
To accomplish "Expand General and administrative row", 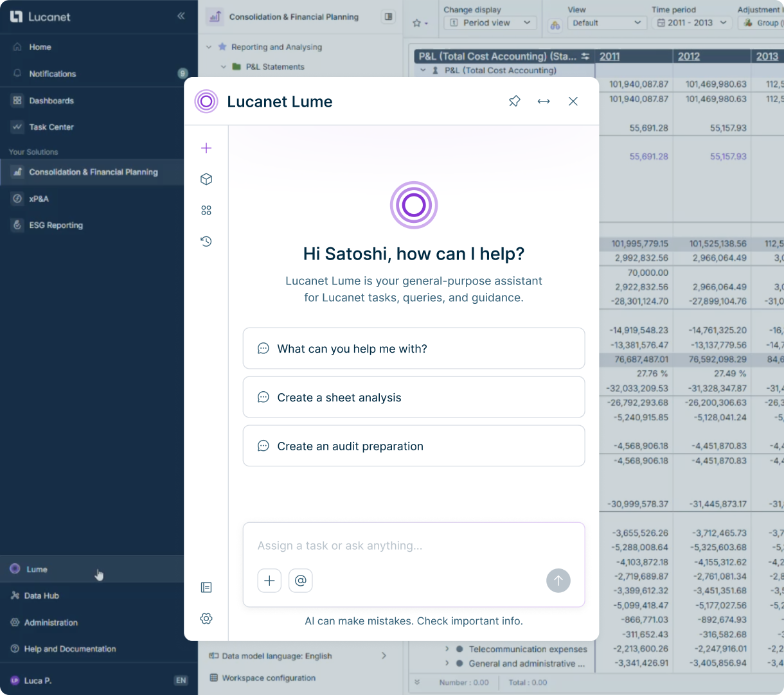I will (447, 664).
